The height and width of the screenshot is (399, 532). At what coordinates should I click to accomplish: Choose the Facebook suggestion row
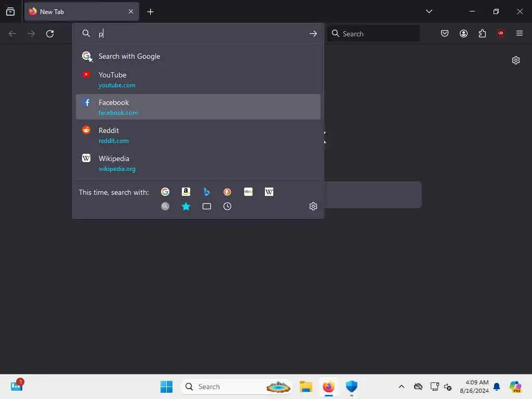(198, 107)
